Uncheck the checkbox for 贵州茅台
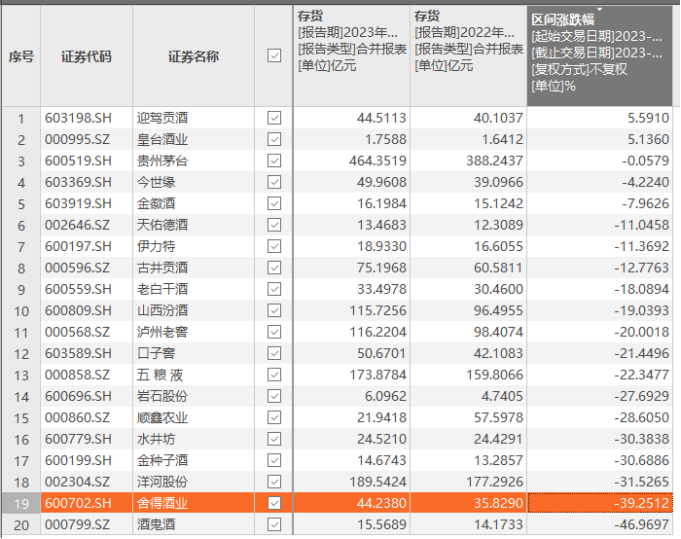681x539 pixels. click(x=274, y=161)
